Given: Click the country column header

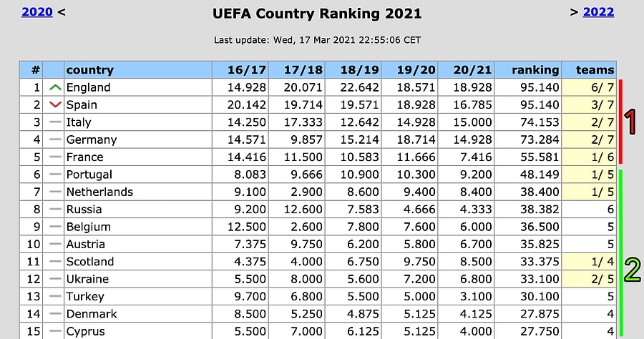Looking at the screenshot, I should tap(89, 70).
